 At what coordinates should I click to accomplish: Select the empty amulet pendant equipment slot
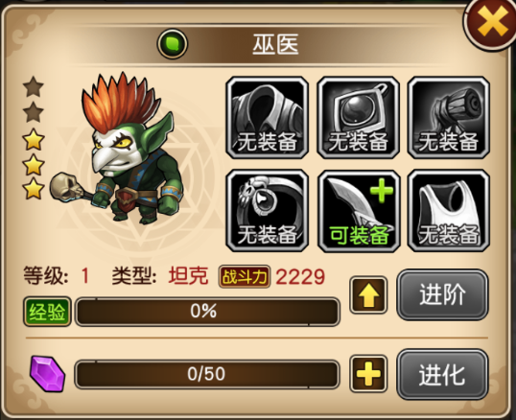[358, 118]
